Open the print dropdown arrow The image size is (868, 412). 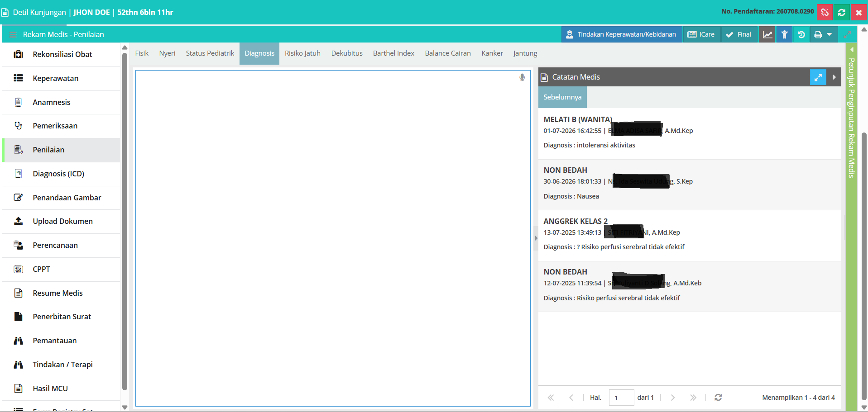[830, 34]
